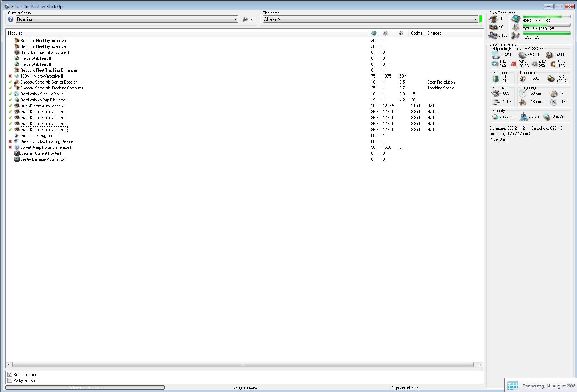
Task: Click the blue help question mark icon
Action: [10, 19]
